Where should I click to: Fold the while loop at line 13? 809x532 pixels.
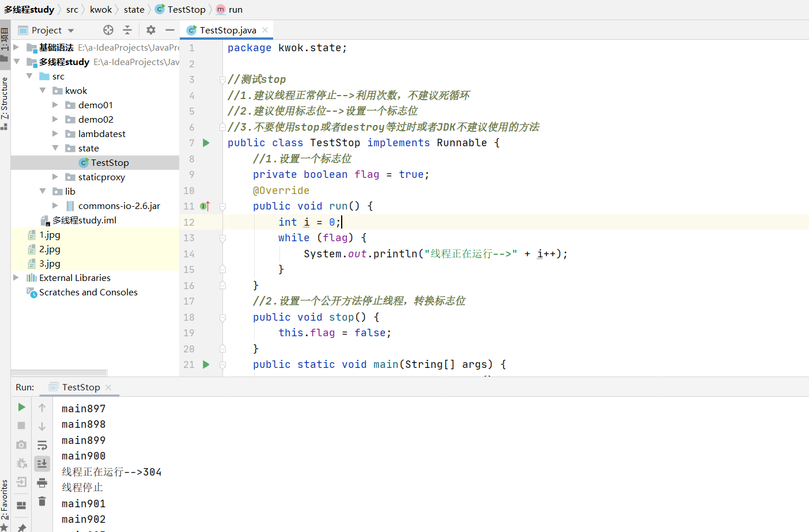[x=222, y=238]
